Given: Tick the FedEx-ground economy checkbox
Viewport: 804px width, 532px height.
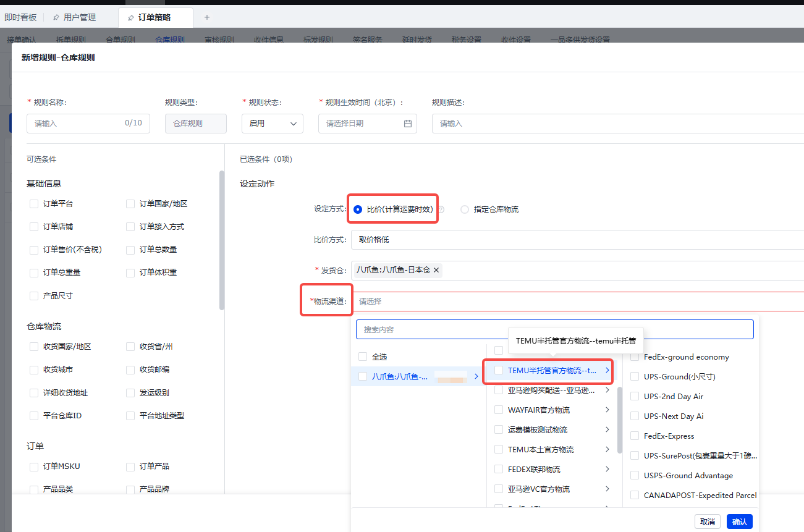Looking at the screenshot, I should pyautogui.click(x=635, y=357).
